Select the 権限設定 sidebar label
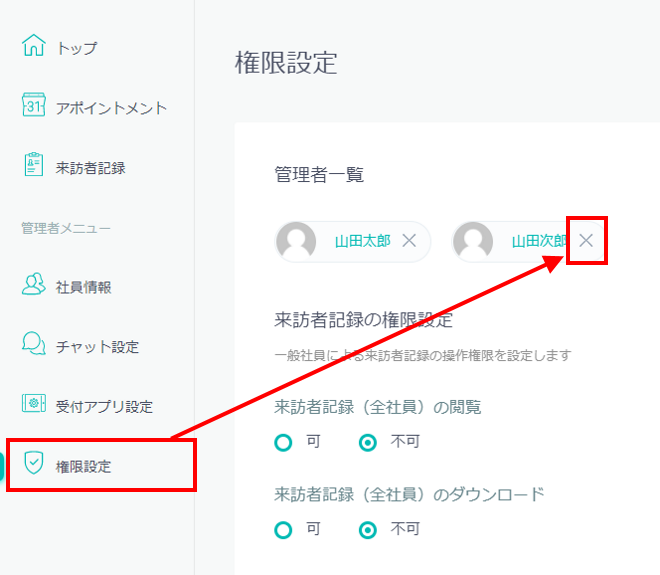Screen dimensions: 660x575 [x=84, y=467]
